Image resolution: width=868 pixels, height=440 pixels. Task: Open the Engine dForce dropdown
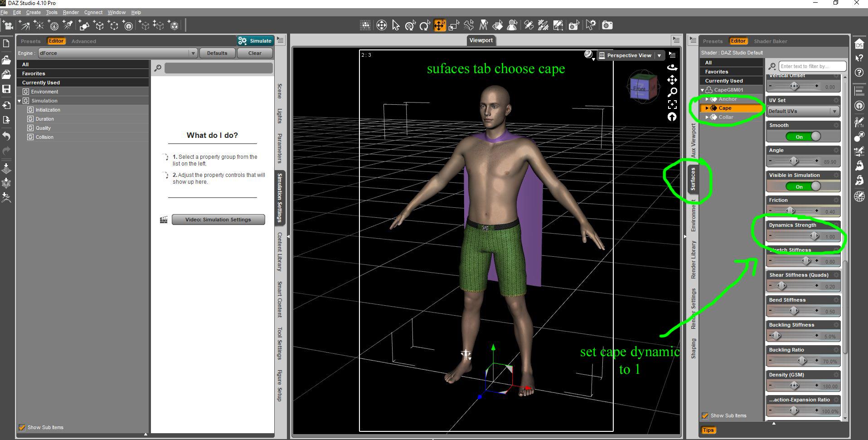coord(118,53)
